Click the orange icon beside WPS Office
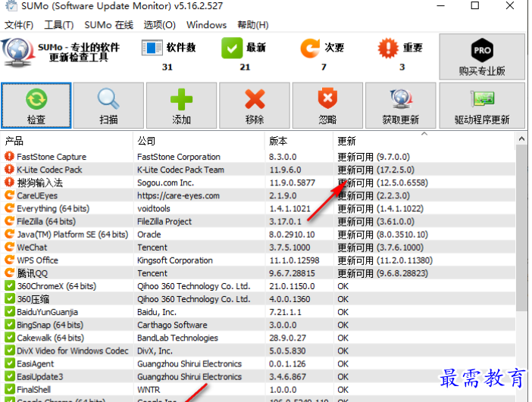 pyautogui.click(x=9, y=260)
